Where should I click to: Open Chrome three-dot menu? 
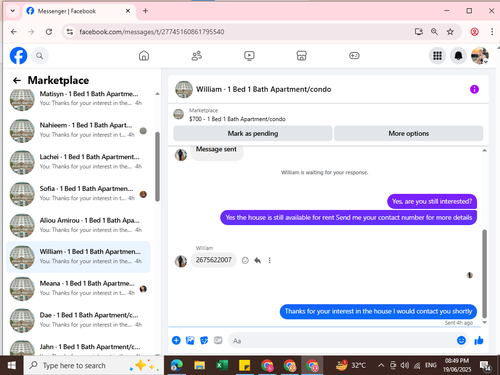[x=492, y=32]
